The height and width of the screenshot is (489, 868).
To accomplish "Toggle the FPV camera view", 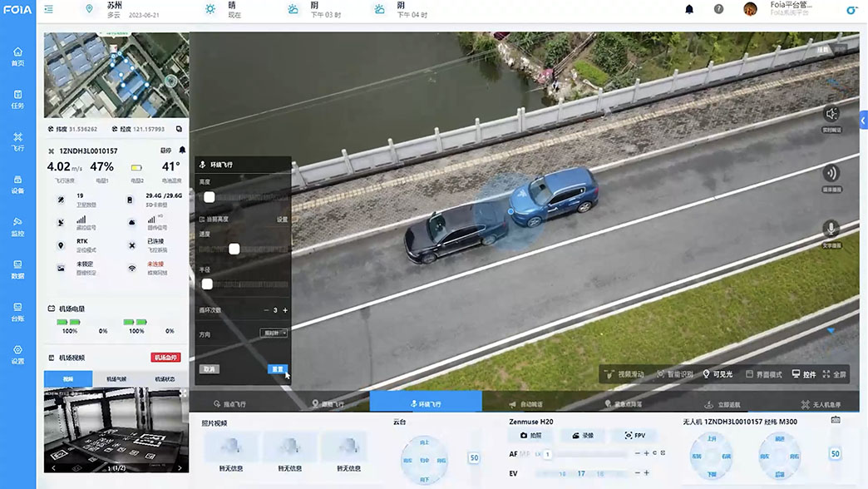I will (x=634, y=435).
